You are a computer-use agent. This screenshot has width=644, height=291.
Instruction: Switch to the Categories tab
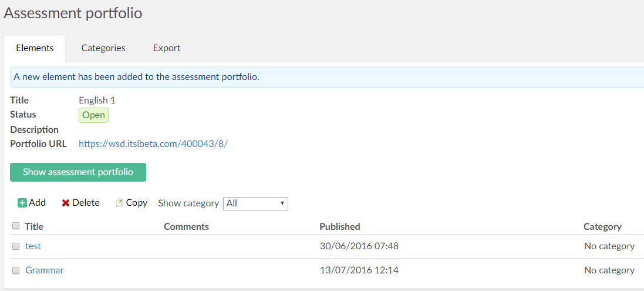103,48
